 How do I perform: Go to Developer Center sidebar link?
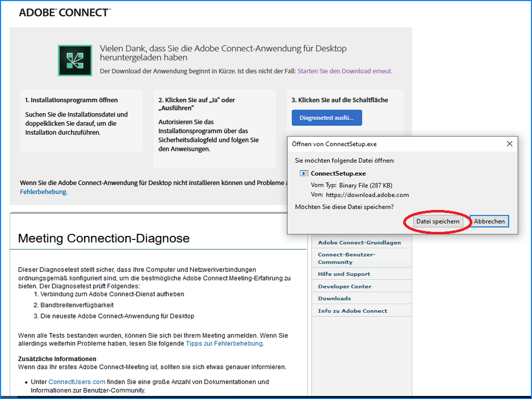tap(344, 286)
